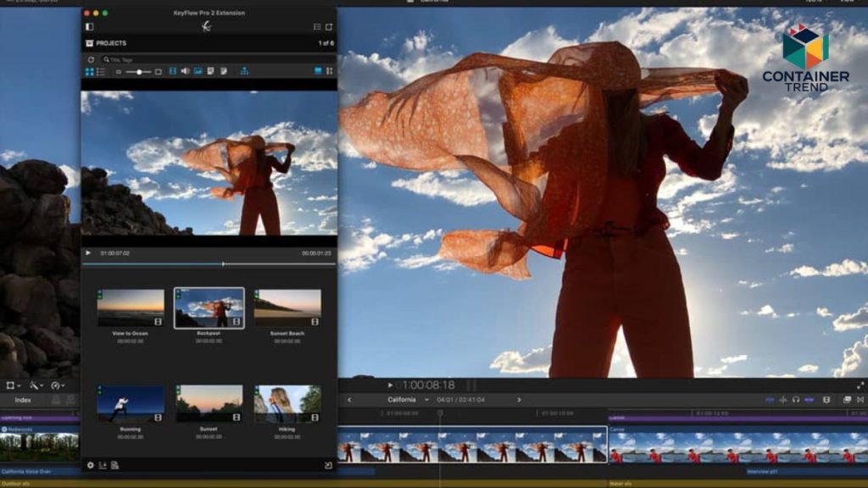Toggle the document filter icon
Viewport: 868px width, 488px height.
(211, 71)
